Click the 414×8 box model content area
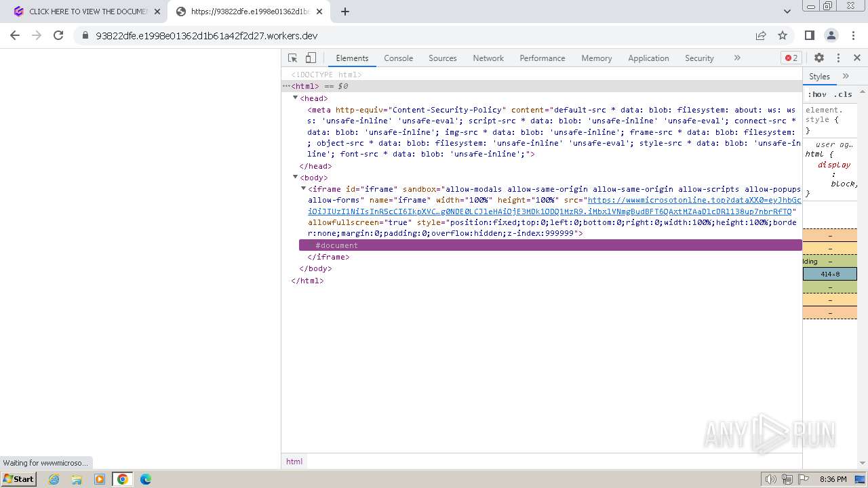The image size is (868, 488). pyautogui.click(x=830, y=274)
